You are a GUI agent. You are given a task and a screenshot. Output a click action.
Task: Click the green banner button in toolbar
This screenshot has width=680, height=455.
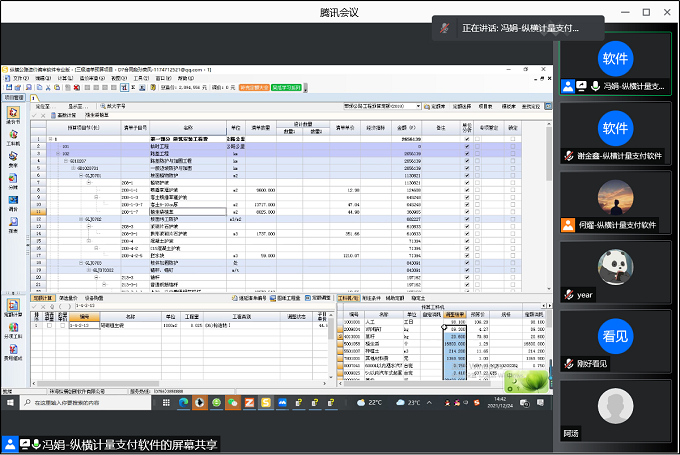pos(286,88)
